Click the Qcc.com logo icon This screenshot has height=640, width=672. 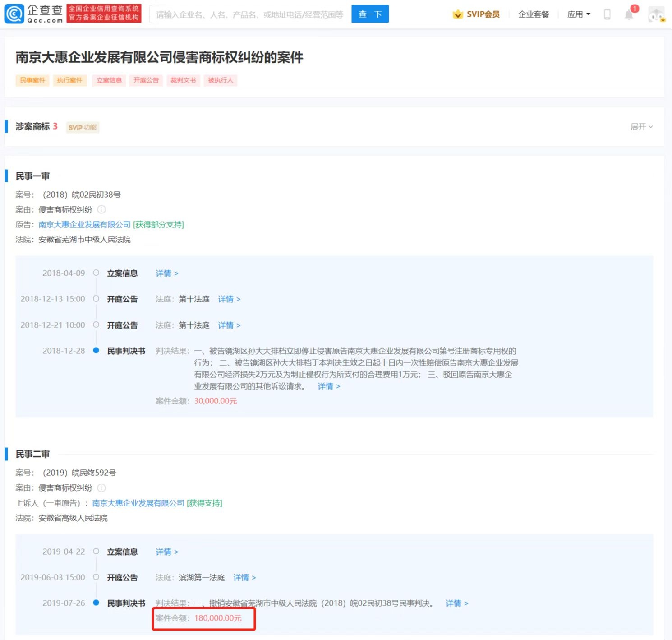[x=14, y=14]
